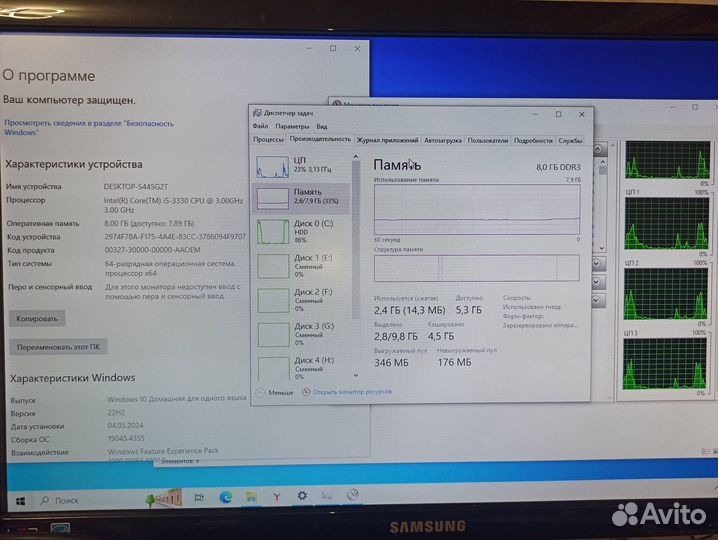Open Task View from the taskbar

tap(199, 497)
